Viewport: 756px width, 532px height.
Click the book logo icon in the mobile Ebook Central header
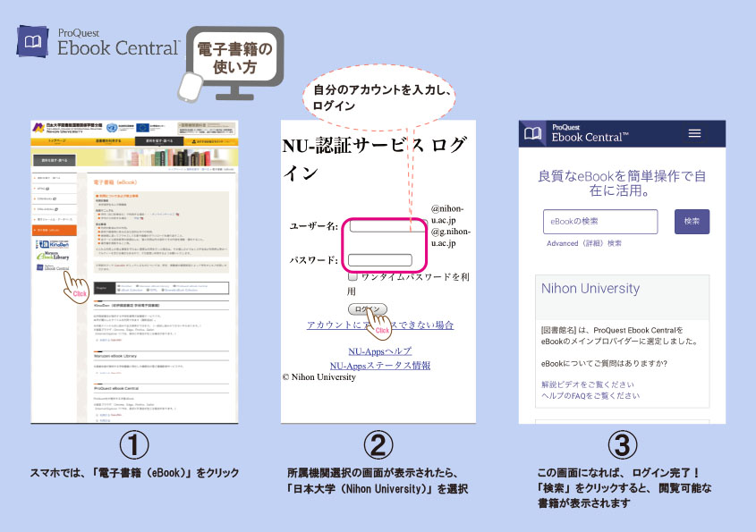532,133
